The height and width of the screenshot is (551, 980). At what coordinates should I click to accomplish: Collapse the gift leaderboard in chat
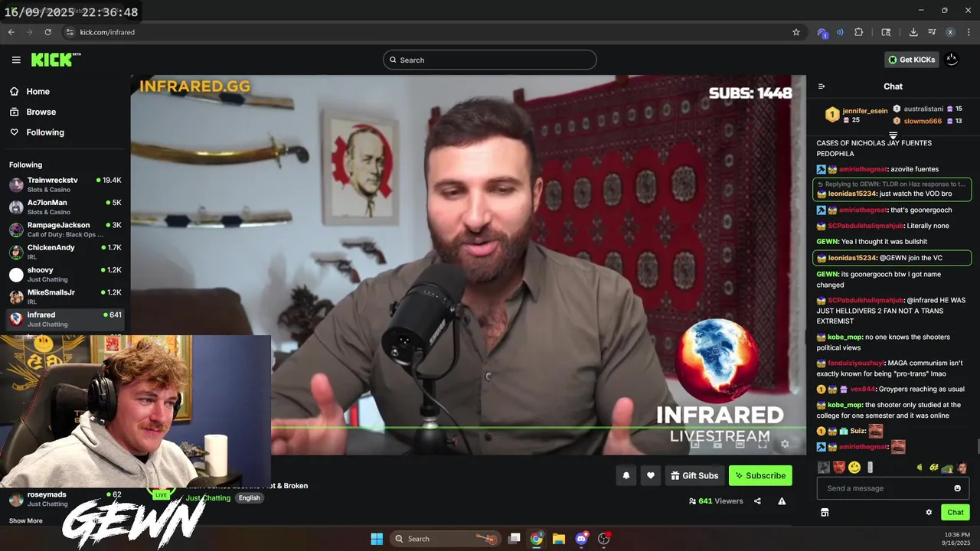pos(893,135)
